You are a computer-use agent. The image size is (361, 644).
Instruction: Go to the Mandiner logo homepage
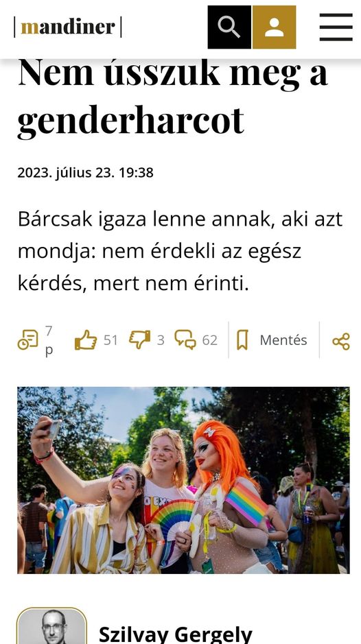pyautogui.click(x=68, y=27)
